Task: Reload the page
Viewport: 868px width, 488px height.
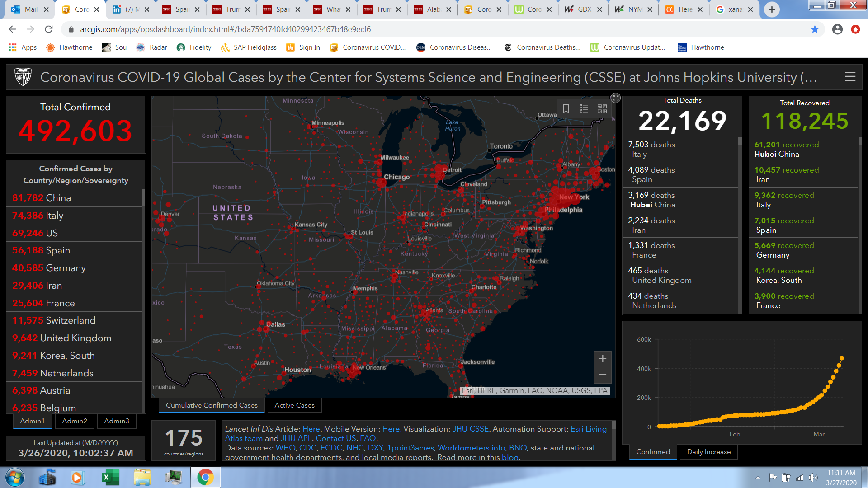Action: click(x=49, y=29)
